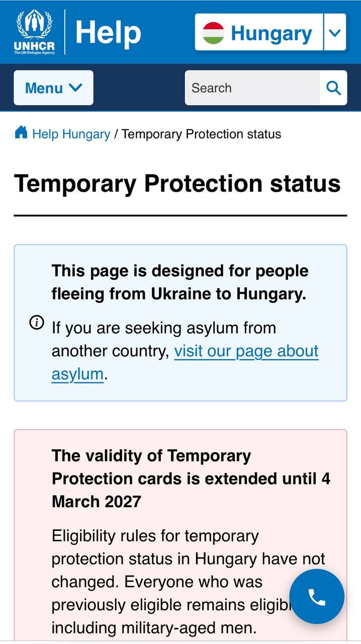Click the fleeing from Ukraine notice box

point(180,323)
